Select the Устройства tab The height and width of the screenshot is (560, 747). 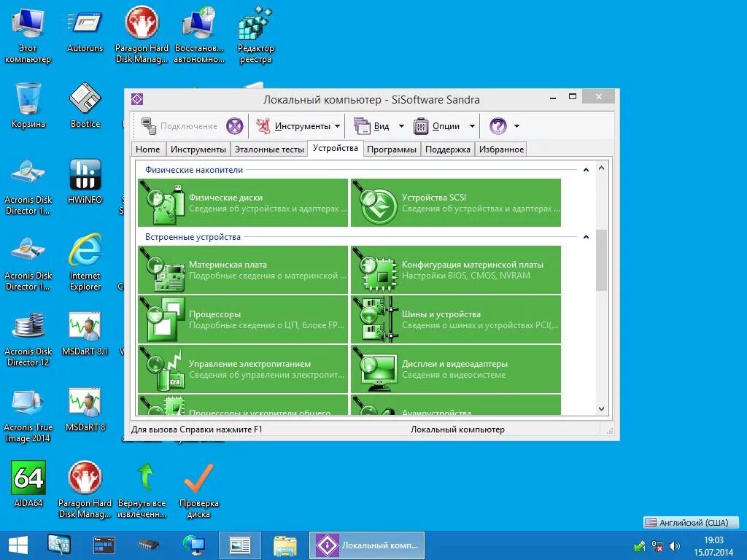(x=336, y=149)
